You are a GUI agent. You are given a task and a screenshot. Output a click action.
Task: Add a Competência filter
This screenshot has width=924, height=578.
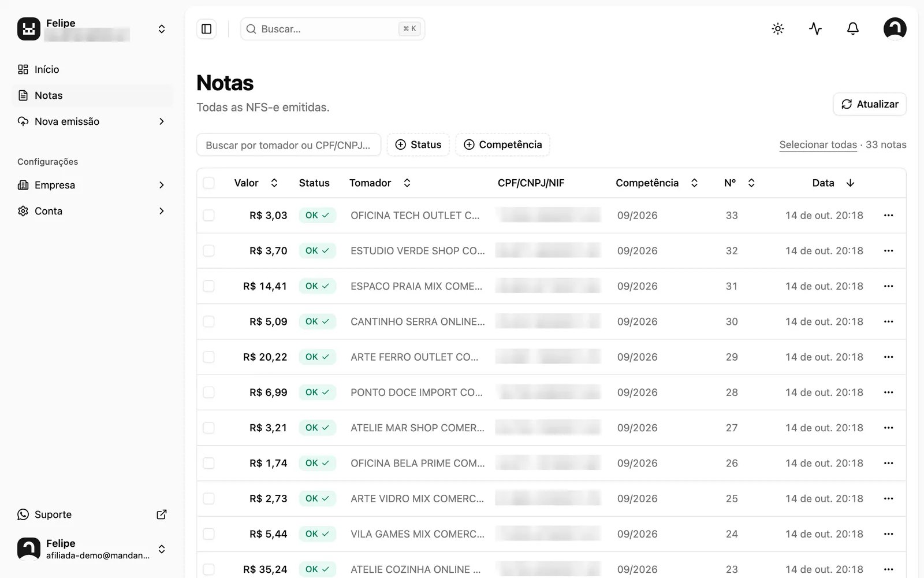(503, 144)
